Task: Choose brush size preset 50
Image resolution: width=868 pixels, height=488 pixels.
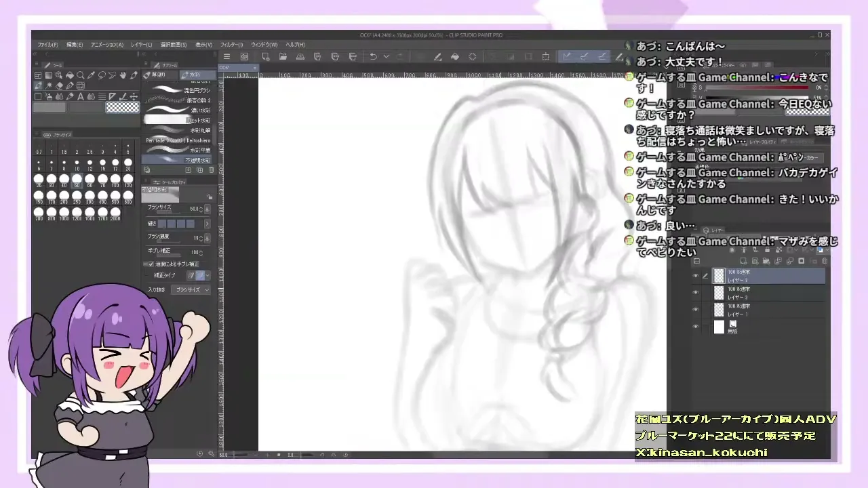Action: [x=77, y=180]
